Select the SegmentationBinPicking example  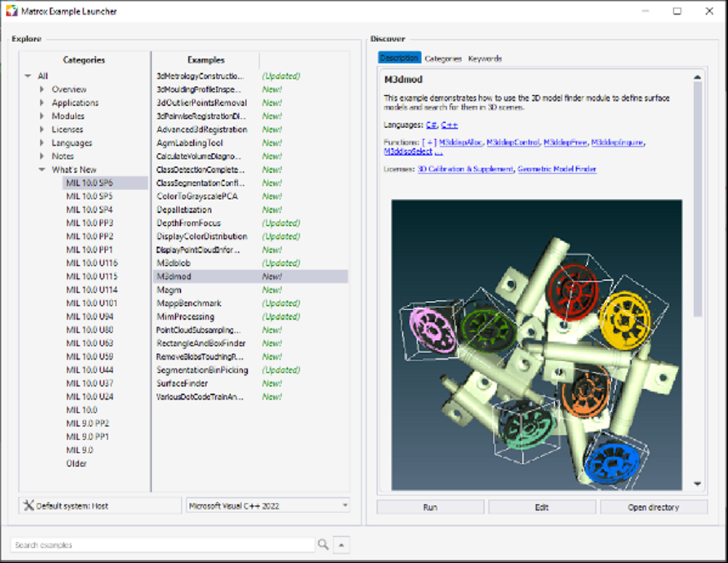click(x=203, y=370)
